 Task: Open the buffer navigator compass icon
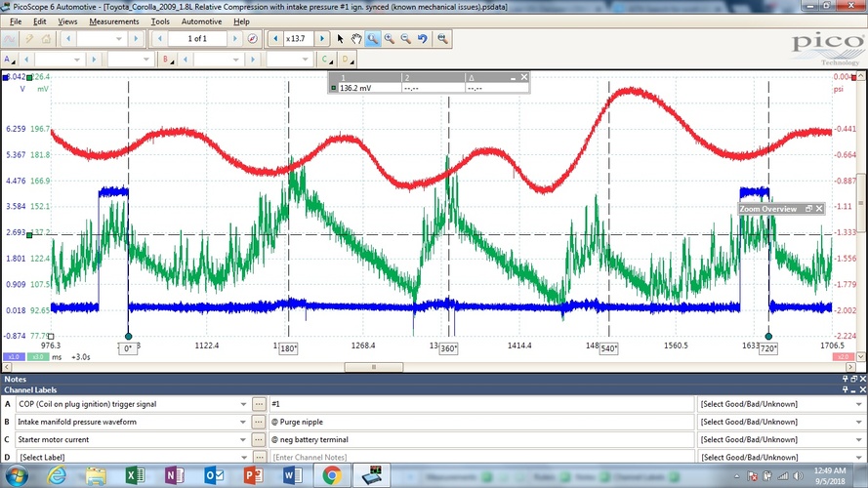click(253, 39)
